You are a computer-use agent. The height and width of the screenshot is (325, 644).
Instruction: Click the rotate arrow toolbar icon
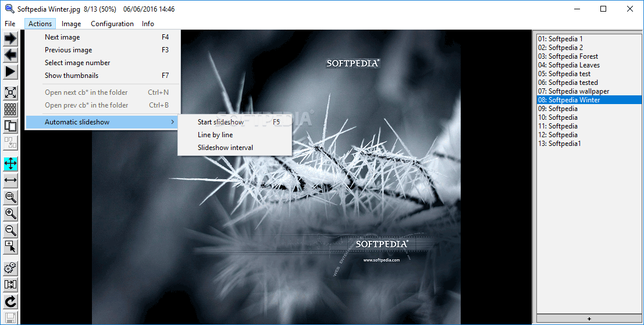[10, 302]
